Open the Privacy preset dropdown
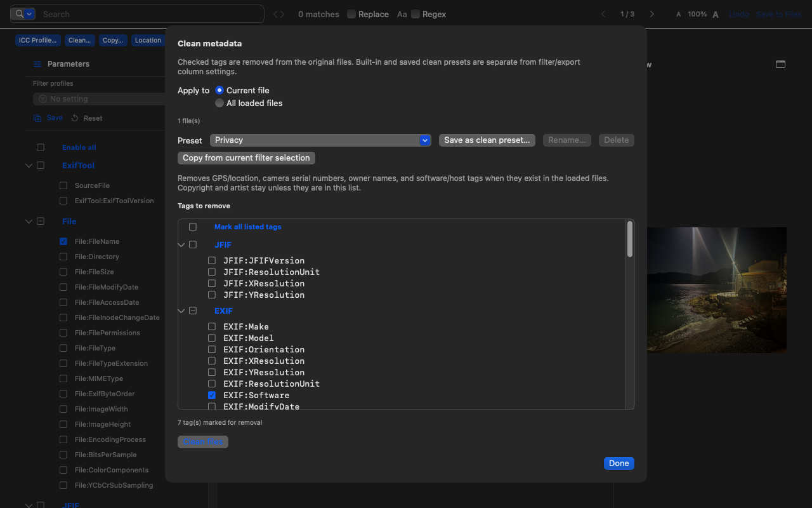812x508 pixels. click(x=320, y=140)
